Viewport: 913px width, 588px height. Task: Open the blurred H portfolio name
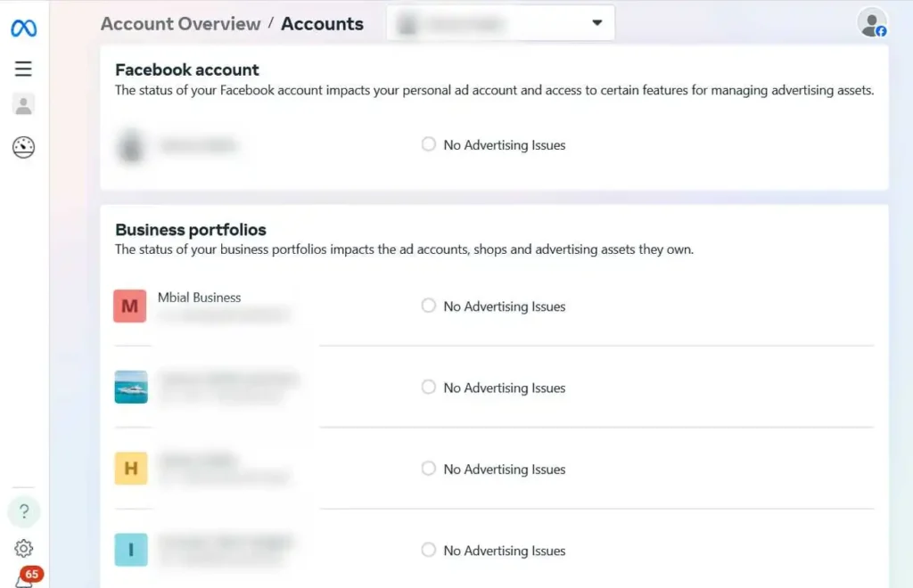point(199,460)
